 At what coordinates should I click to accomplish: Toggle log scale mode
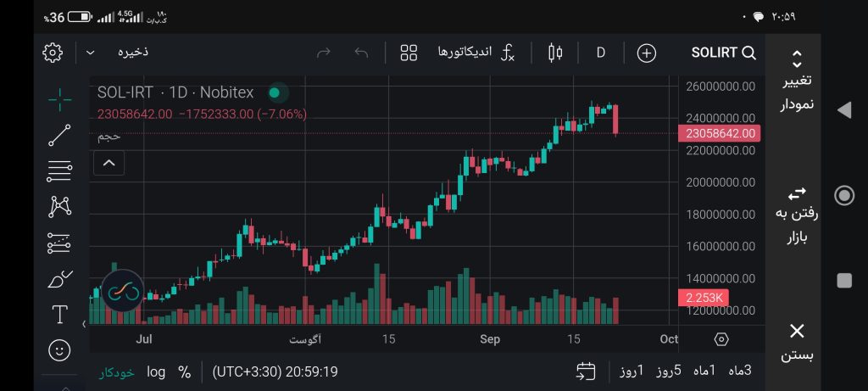(x=156, y=371)
